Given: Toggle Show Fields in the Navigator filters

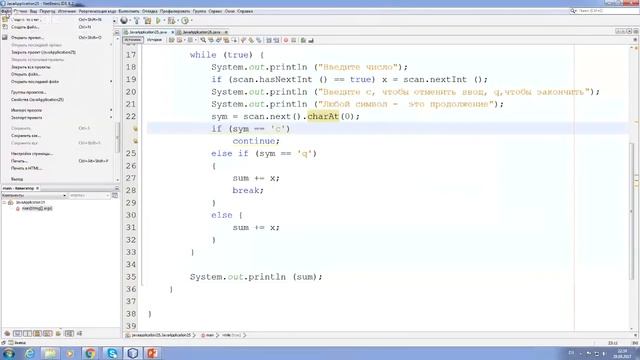Looking at the screenshot, I should [x=17, y=333].
